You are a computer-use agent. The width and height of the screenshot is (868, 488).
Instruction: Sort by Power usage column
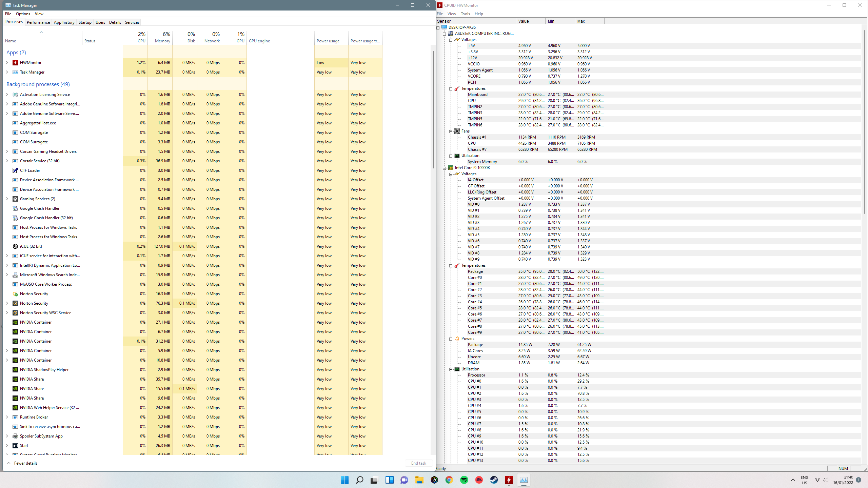[x=332, y=37]
